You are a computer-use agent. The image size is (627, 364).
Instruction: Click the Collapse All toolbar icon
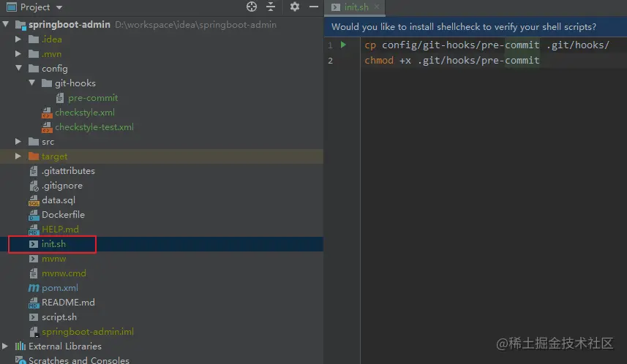(271, 7)
